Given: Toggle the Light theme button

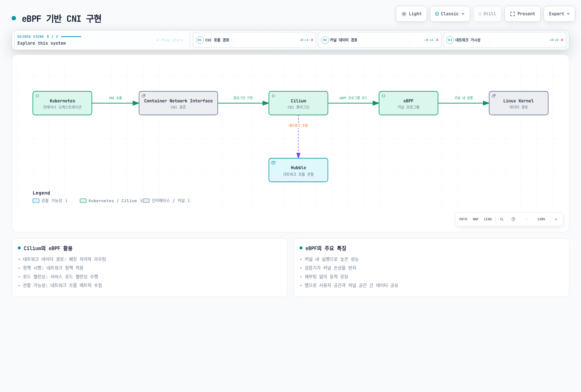Looking at the screenshot, I should [x=411, y=14].
